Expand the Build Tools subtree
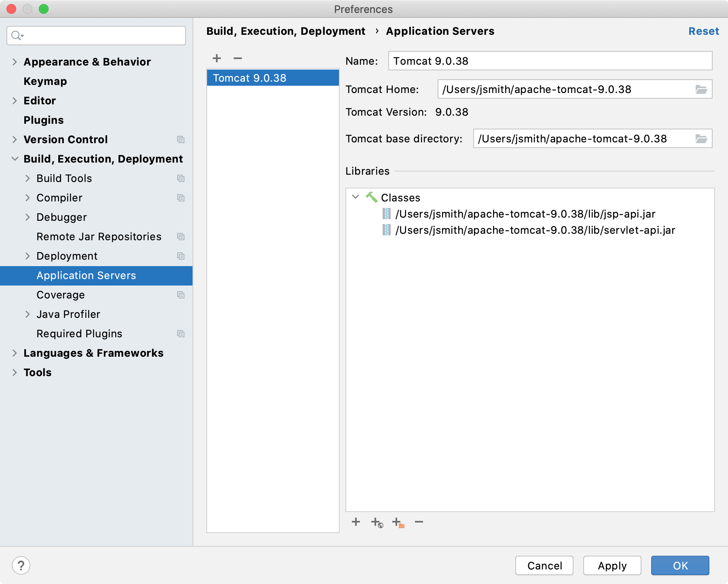 pos(28,178)
